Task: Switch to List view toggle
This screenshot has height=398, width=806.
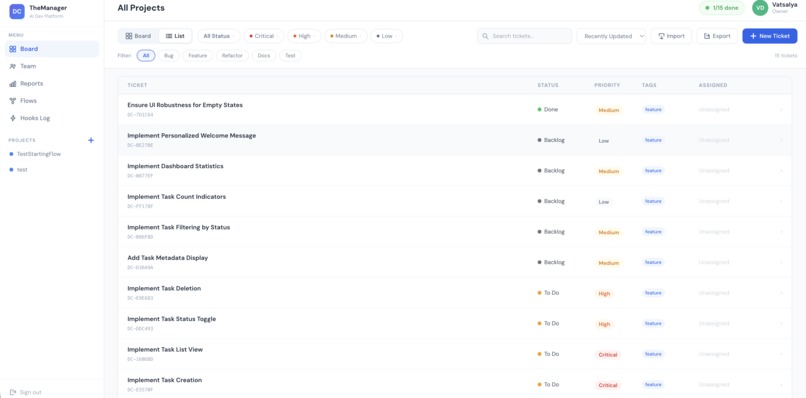Action: click(175, 36)
